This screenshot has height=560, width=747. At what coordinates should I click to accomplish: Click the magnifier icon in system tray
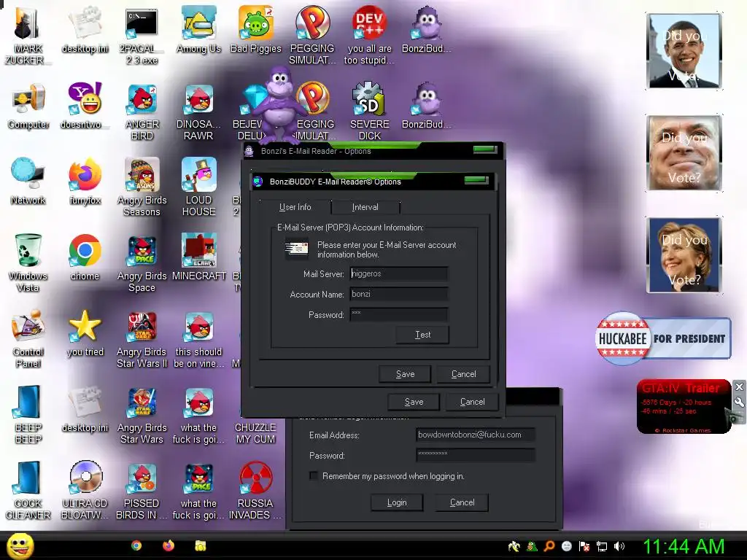549,547
